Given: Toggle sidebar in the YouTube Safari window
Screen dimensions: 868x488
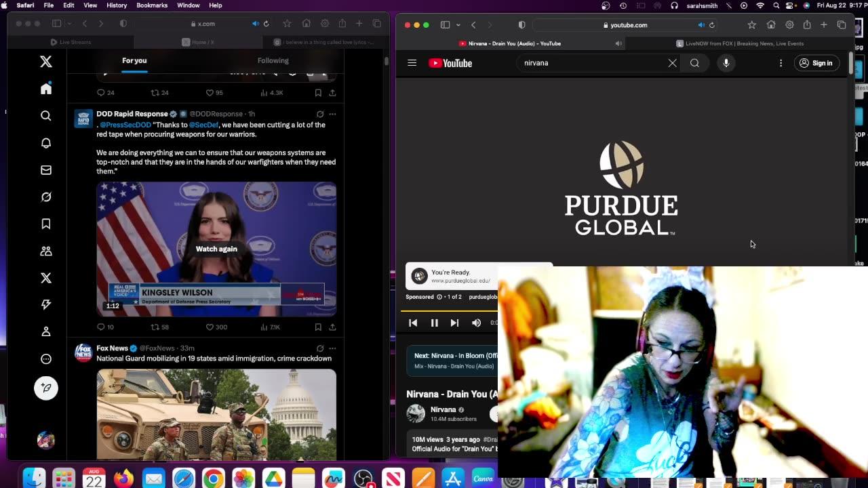Looking at the screenshot, I should [x=445, y=25].
